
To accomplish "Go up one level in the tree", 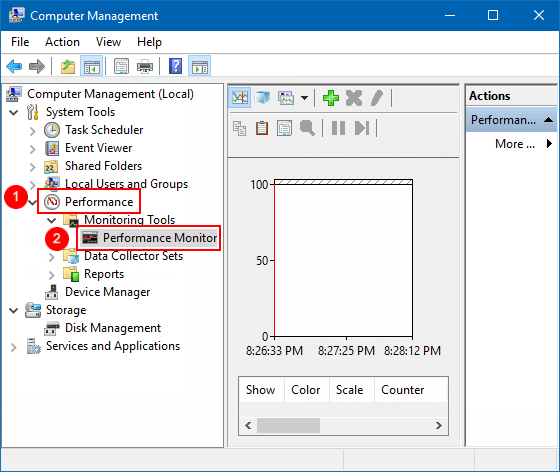I will [x=68, y=66].
